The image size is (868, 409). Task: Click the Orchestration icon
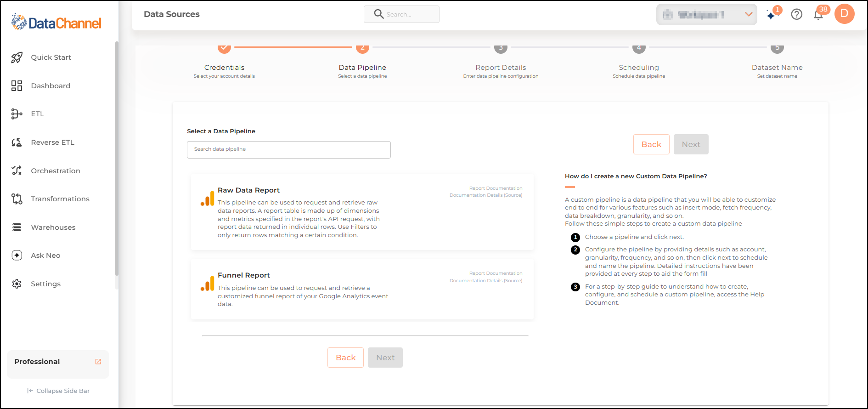coord(17,170)
